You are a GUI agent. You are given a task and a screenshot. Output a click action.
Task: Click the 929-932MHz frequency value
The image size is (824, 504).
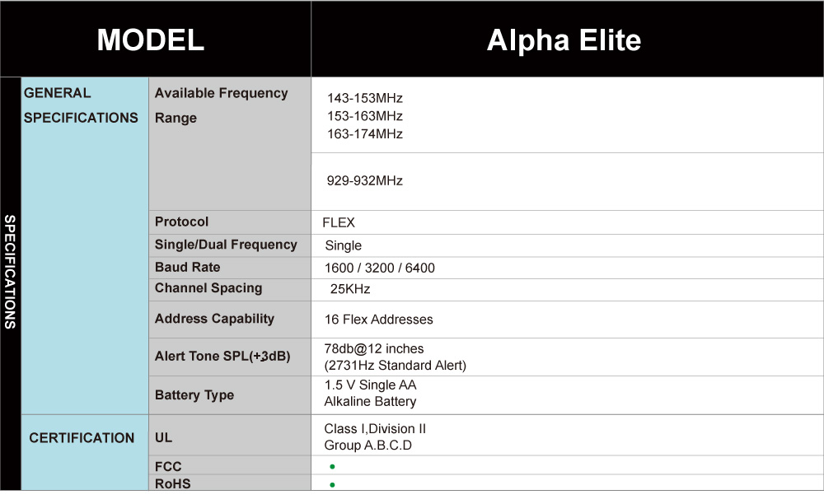(365, 180)
